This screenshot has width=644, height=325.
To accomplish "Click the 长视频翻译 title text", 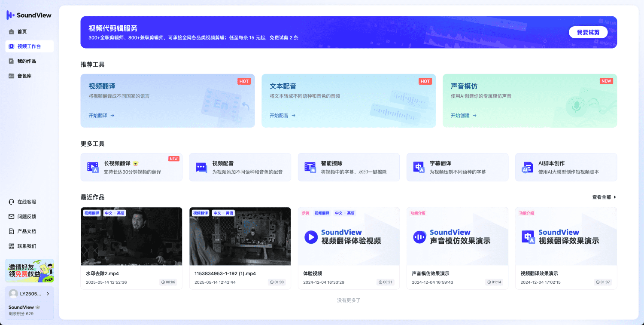I will pos(117,163).
